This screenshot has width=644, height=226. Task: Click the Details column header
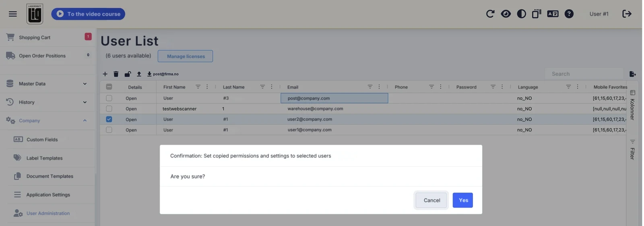(x=135, y=87)
